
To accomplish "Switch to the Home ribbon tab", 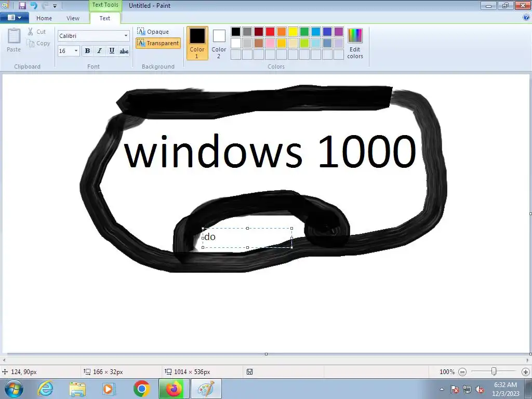I will (x=44, y=18).
